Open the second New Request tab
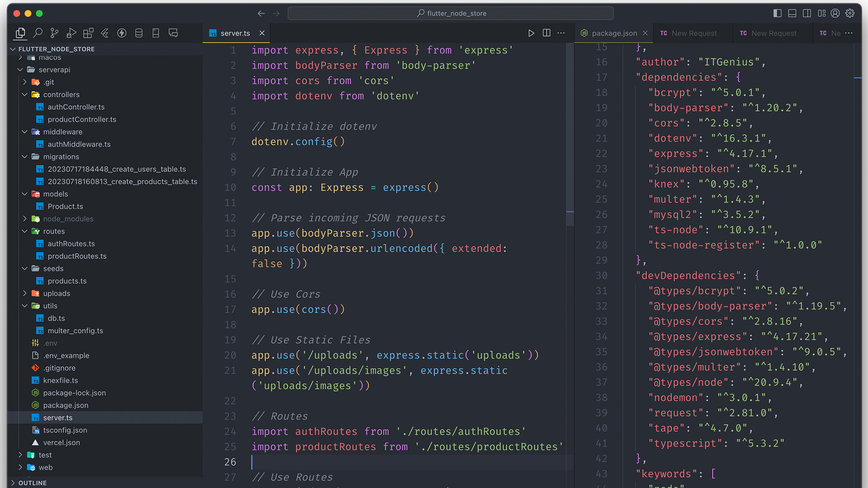Screen dimensions: 868x488 (x=773, y=33)
